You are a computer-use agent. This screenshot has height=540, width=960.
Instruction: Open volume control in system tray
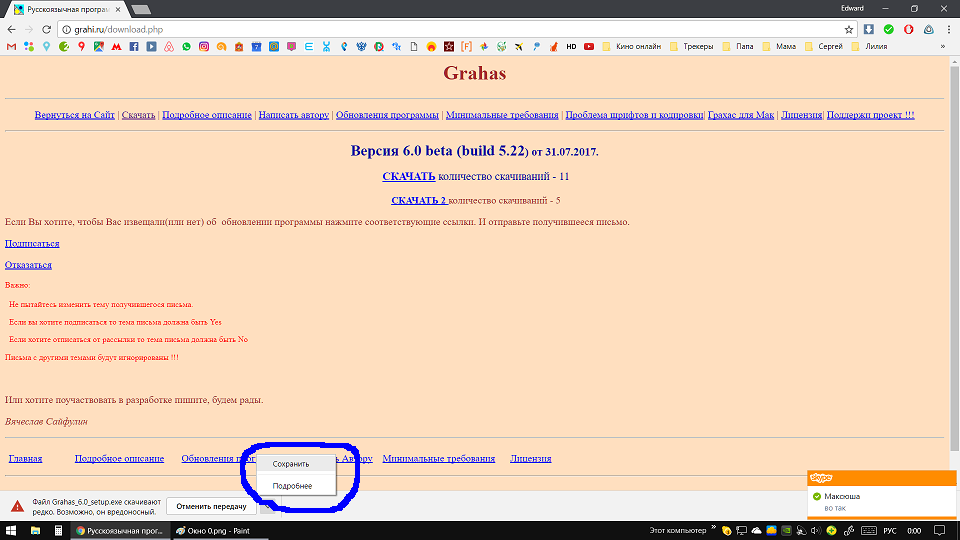(816, 531)
